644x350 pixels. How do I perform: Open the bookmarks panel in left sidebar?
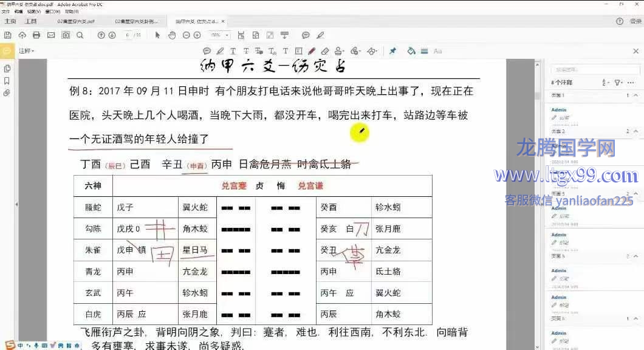pos(7,81)
